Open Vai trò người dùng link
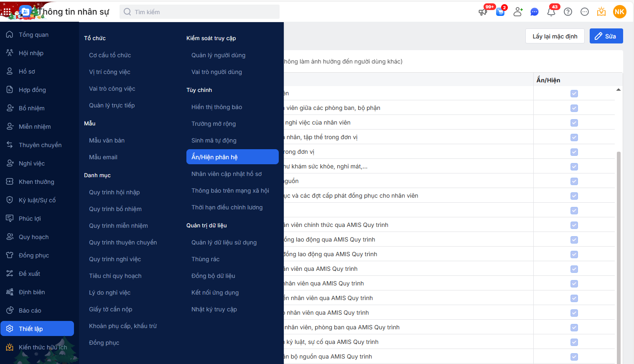This screenshot has width=634, height=364. (216, 72)
